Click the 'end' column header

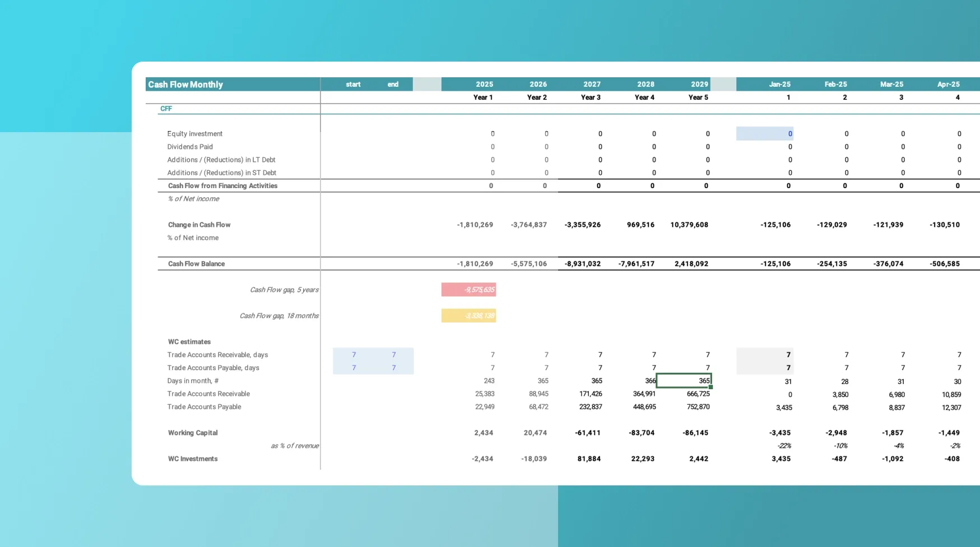393,85
